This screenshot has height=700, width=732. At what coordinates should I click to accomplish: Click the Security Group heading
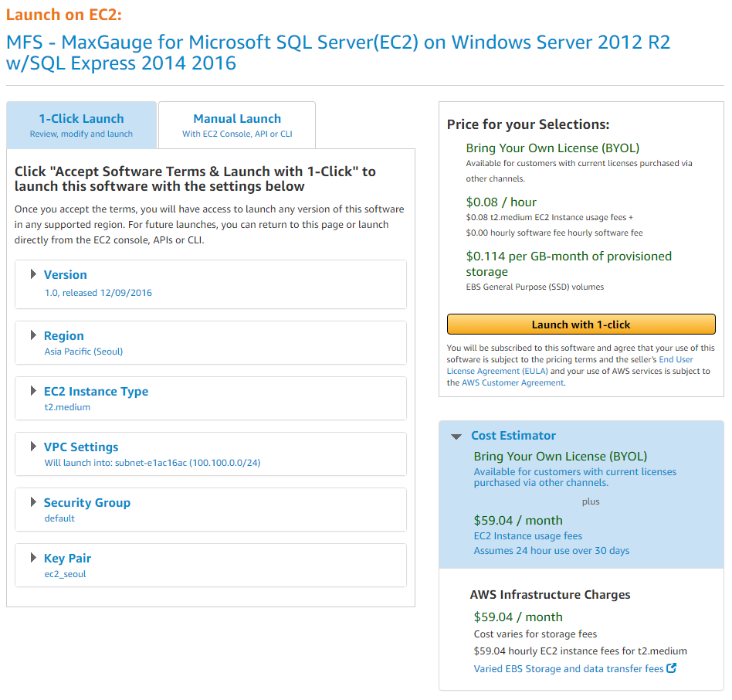(87, 502)
